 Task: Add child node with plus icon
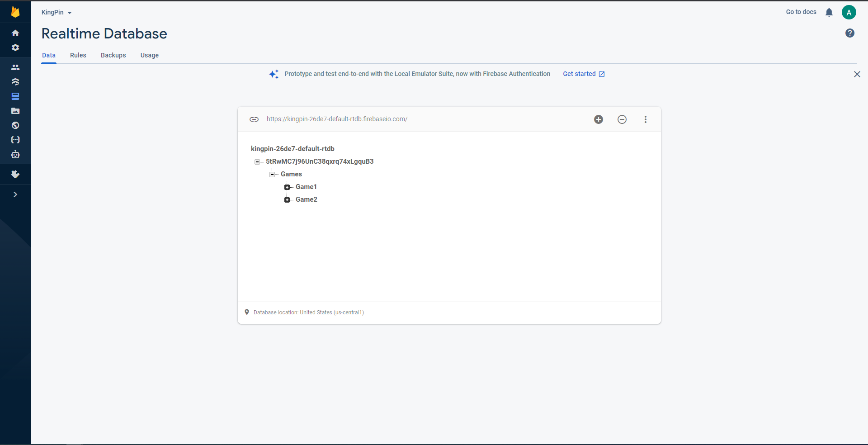[599, 119]
